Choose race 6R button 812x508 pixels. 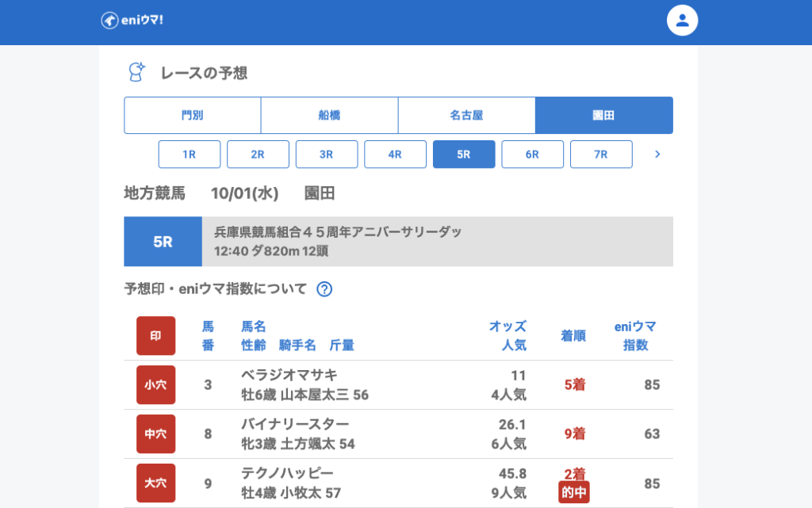pos(532,155)
